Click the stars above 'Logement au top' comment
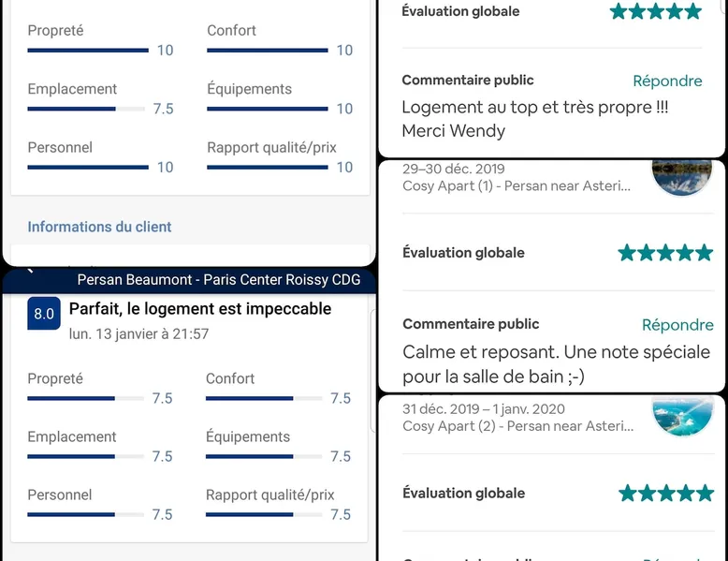The height and width of the screenshot is (561, 728). pos(655,11)
